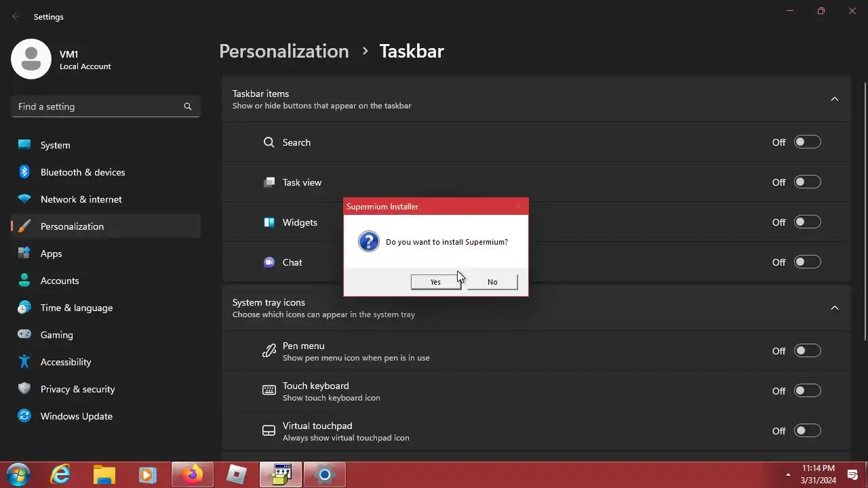This screenshot has height=488, width=868.
Task: Toggle the Search taskbar item switch
Action: point(808,142)
